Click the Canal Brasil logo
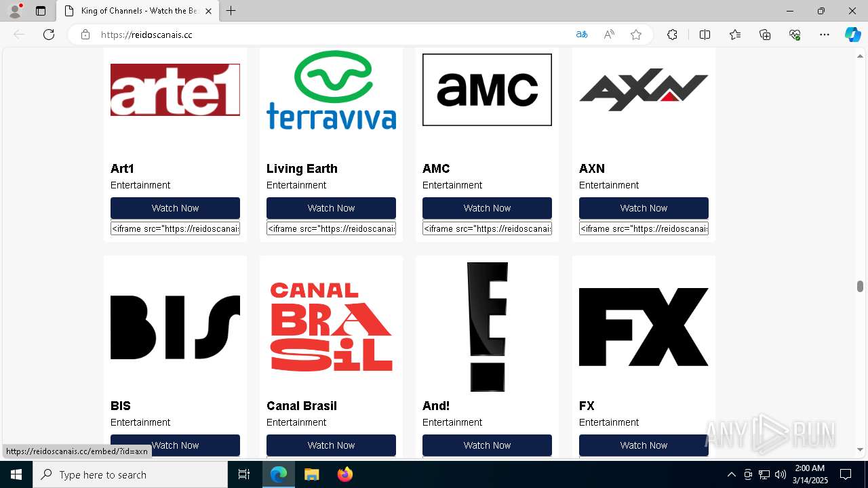The image size is (868, 488). (x=331, y=327)
